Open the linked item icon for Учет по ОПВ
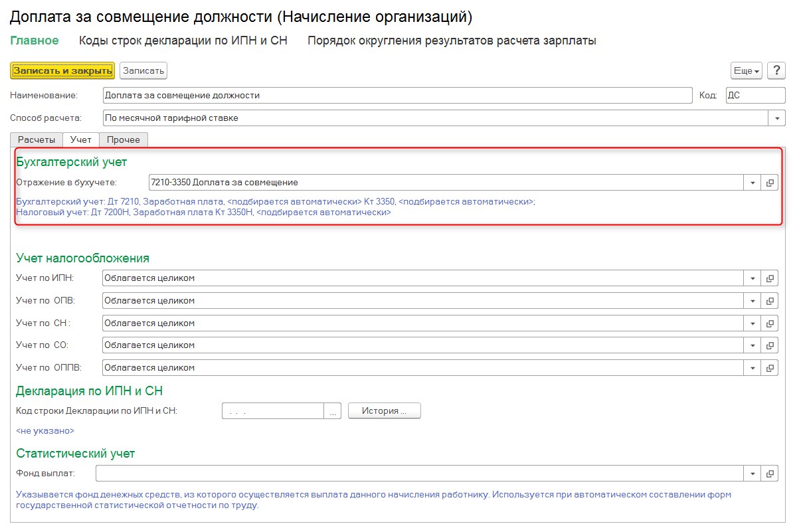Screen dimensions: 799x532 click(x=770, y=301)
